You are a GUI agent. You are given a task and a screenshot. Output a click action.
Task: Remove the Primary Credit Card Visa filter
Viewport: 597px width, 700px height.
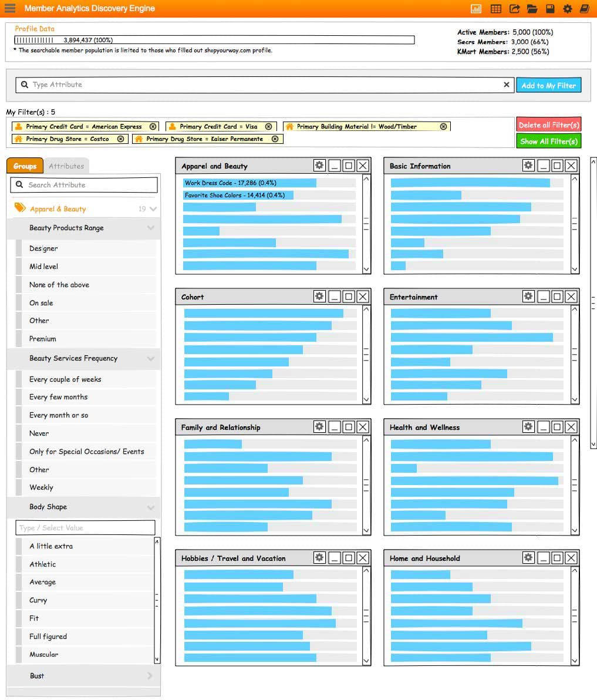click(268, 127)
